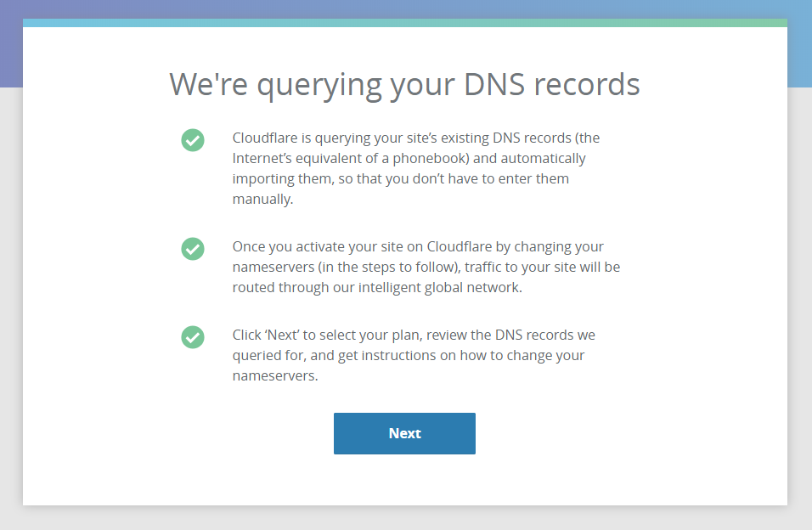
Task: Click the word 'manually.' ending the first paragraph
Action: 262,200
